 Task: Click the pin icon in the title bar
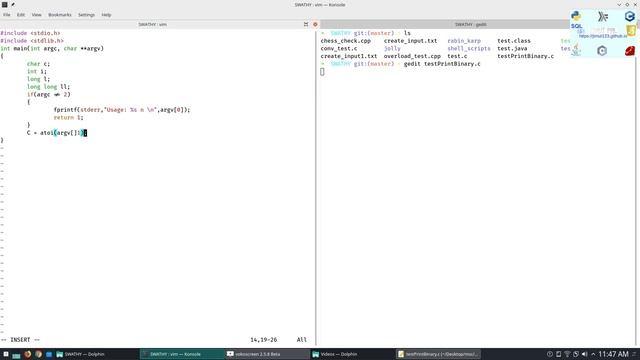tap(13, 4)
